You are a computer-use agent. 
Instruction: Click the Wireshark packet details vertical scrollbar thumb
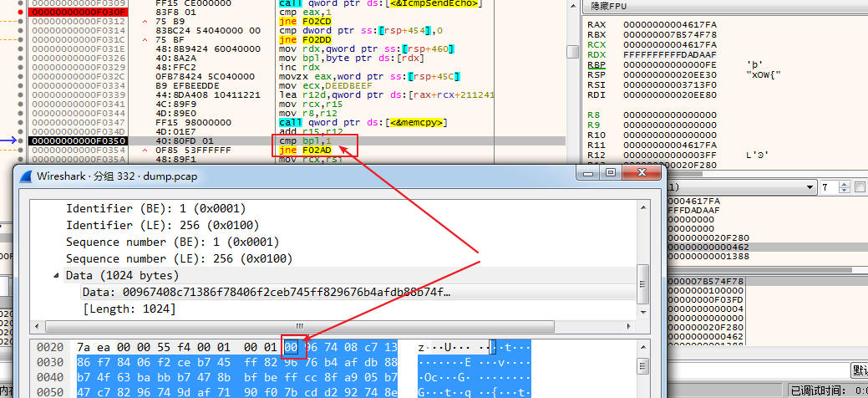tap(642, 283)
